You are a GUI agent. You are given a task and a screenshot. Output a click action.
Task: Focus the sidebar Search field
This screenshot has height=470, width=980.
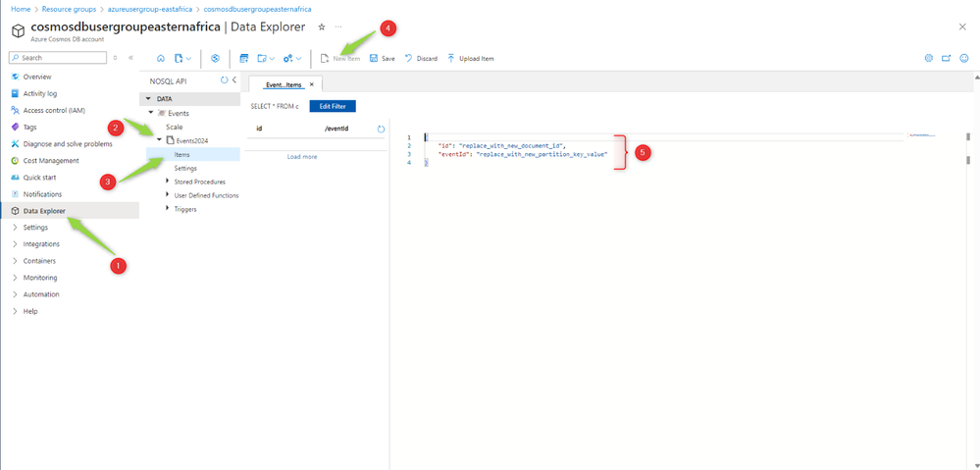58,58
